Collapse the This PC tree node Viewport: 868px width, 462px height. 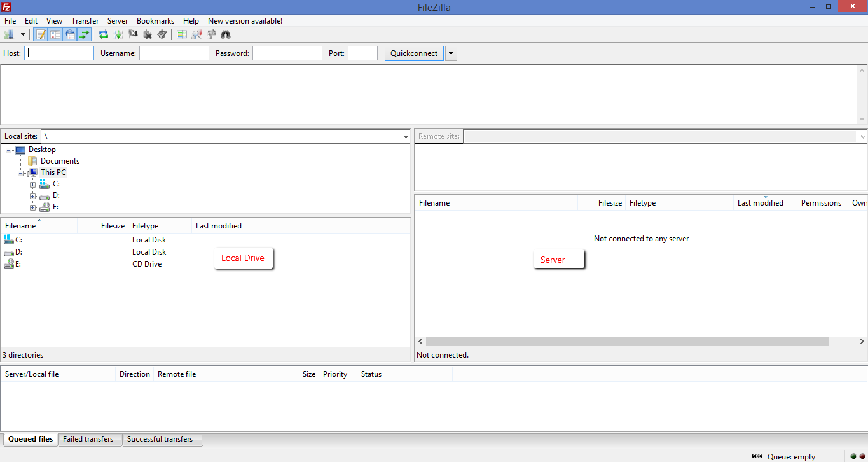(x=21, y=173)
